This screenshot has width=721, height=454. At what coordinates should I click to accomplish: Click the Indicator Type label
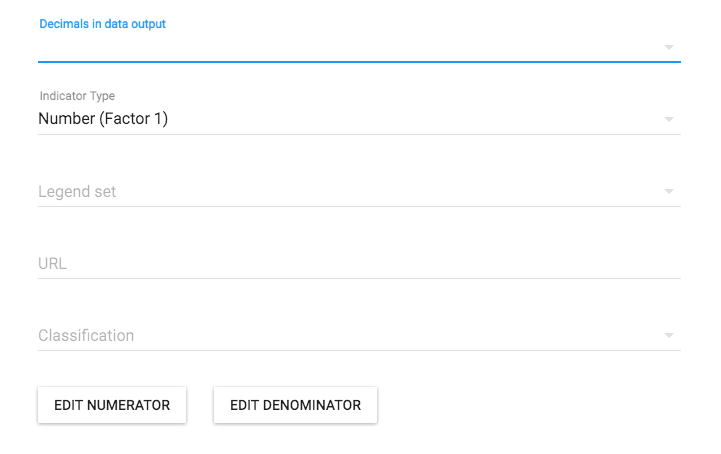[77, 96]
